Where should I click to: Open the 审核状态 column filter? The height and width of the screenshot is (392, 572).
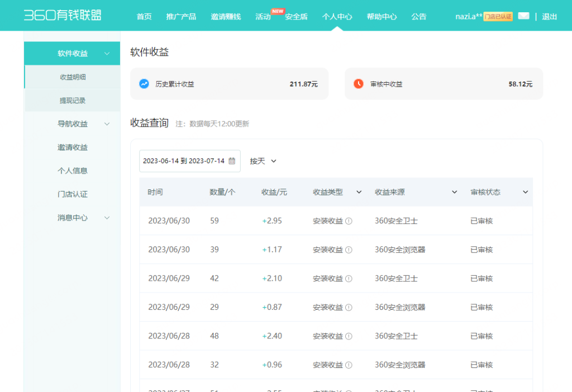coord(525,192)
